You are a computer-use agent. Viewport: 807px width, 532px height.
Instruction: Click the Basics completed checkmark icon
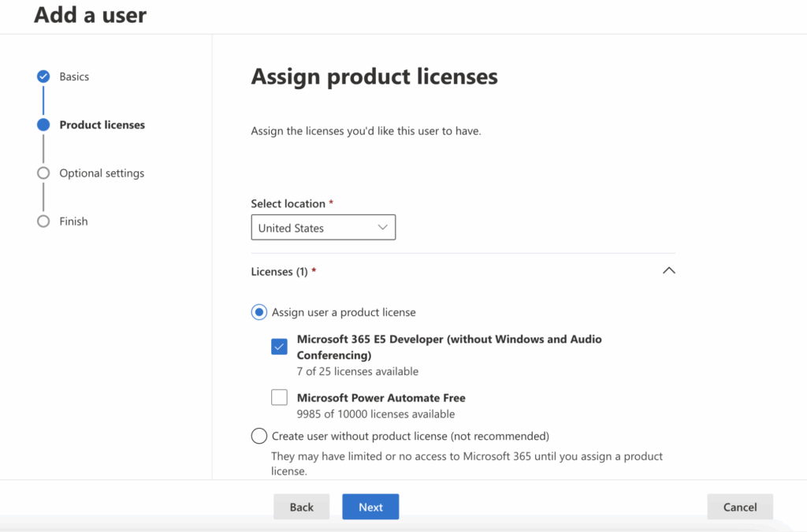coord(43,76)
